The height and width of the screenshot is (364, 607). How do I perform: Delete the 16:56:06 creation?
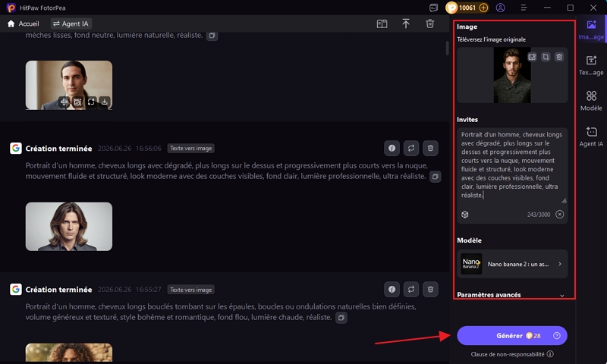click(430, 148)
